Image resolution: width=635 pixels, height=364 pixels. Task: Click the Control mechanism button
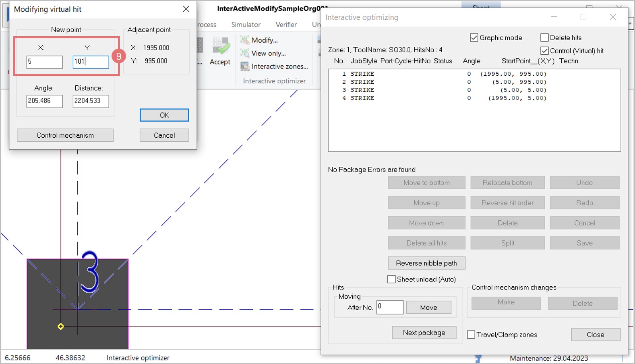coord(65,135)
